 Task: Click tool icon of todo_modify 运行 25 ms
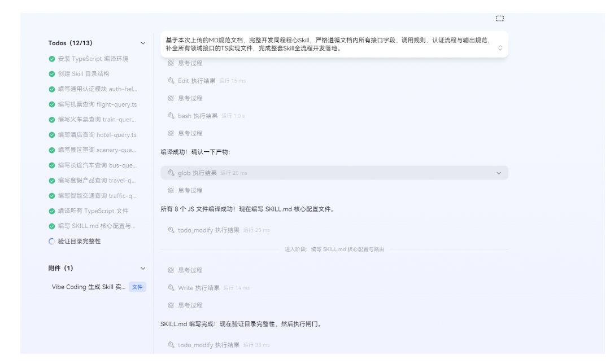pyautogui.click(x=171, y=230)
